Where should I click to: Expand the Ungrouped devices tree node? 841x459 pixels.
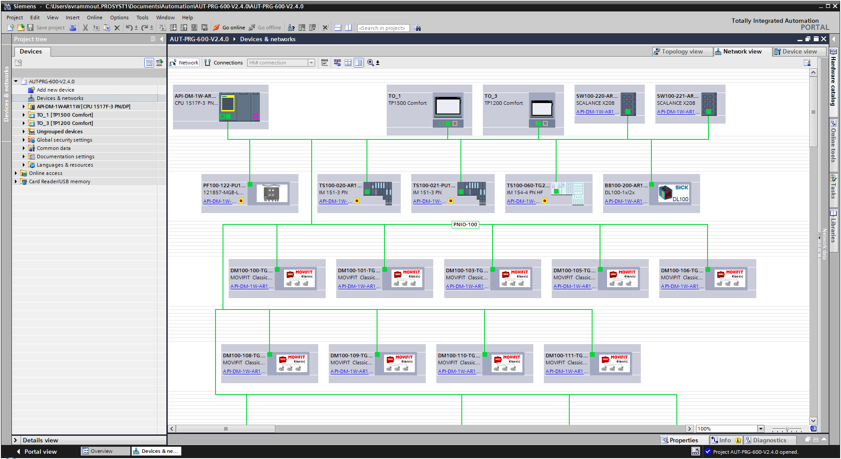[x=24, y=131]
